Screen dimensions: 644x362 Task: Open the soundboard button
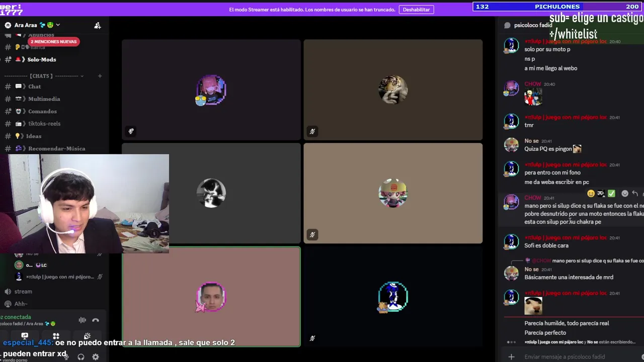tap(87, 336)
